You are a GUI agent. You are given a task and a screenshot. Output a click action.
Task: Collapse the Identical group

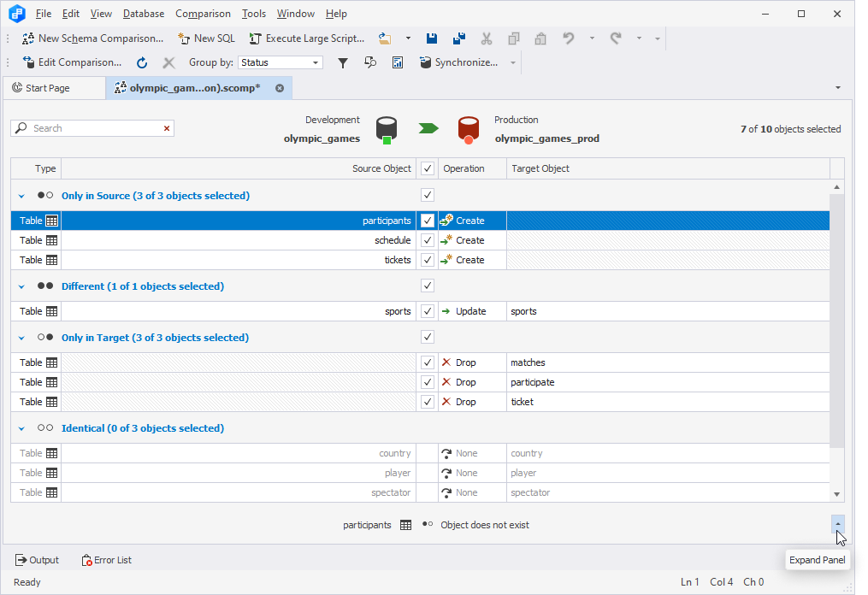[21, 428]
